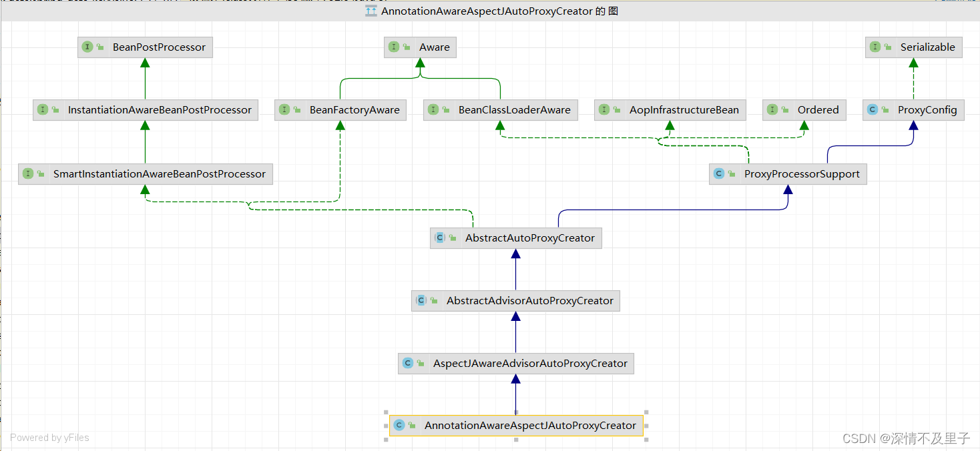Image resolution: width=980 pixels, height=451 pixels.
Task: Select the AbstractAdvisorAutoProxyCreator class node
Action: pyautogui.click(x=515, y=300)
